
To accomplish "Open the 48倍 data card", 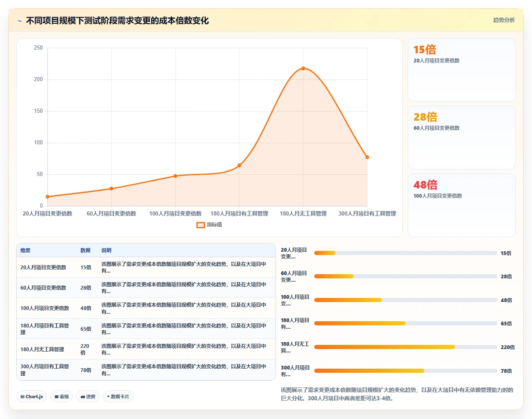I will click(462, 205).
